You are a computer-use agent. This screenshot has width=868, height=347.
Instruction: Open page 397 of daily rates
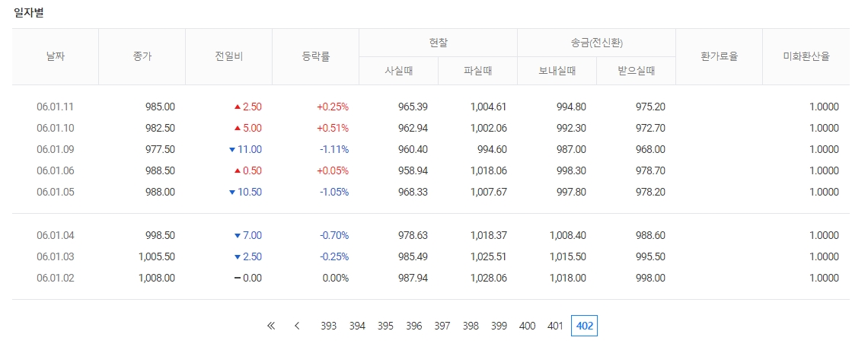pos(442,326)
